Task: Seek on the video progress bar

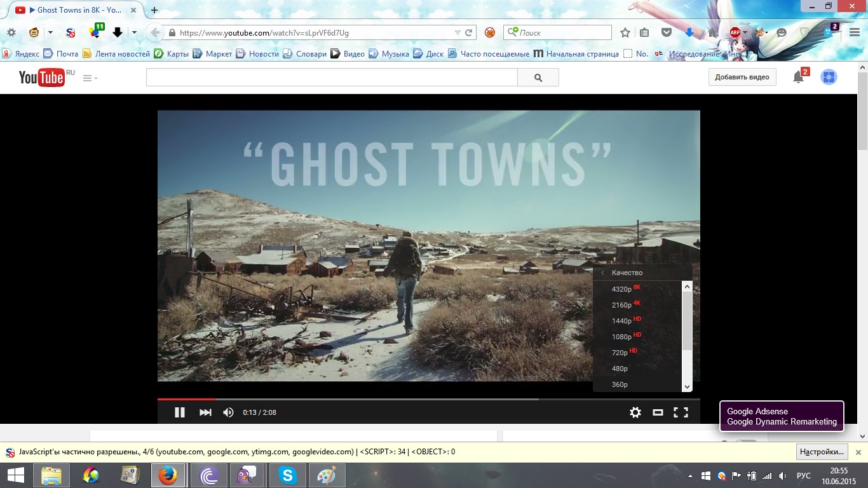Action: pyautogui.click(x=429, y=399)
